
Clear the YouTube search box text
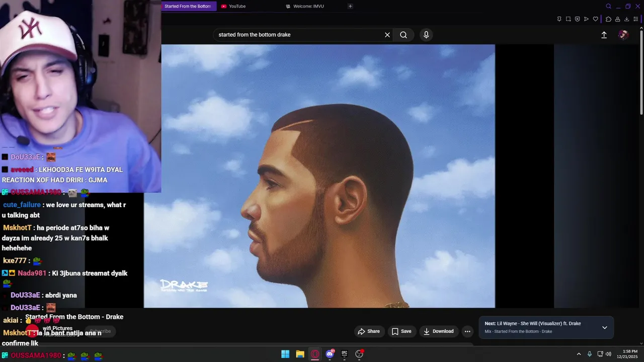point(387,35)
